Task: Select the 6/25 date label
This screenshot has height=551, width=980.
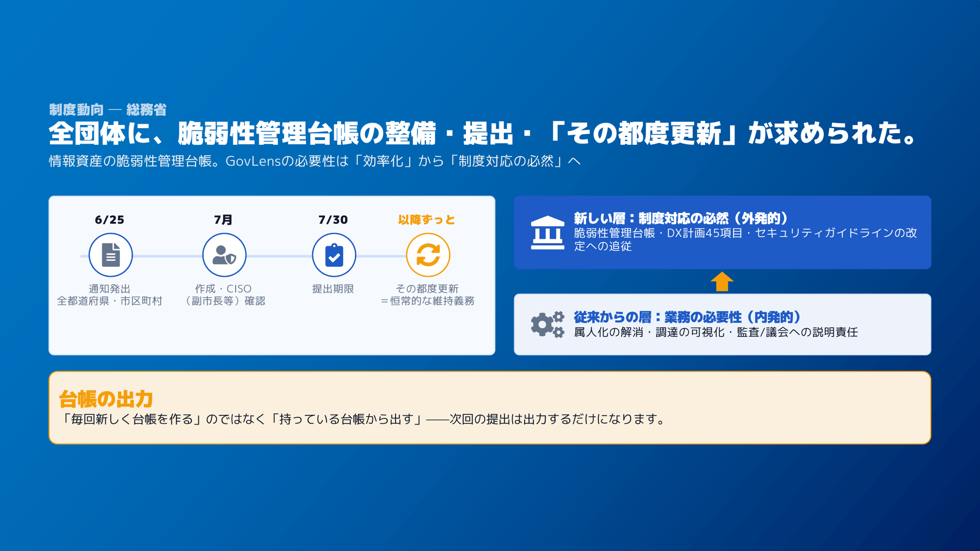Action: click(110, 220)
